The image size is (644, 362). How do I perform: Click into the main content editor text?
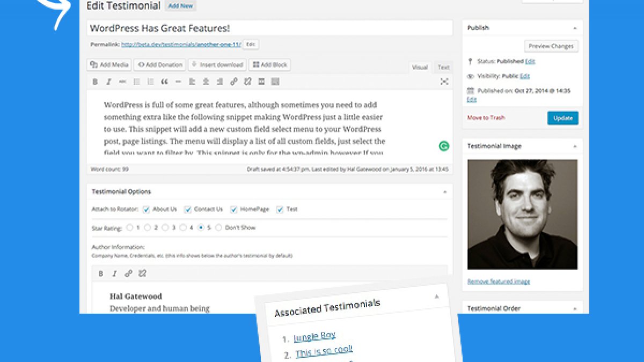(245, 129)
